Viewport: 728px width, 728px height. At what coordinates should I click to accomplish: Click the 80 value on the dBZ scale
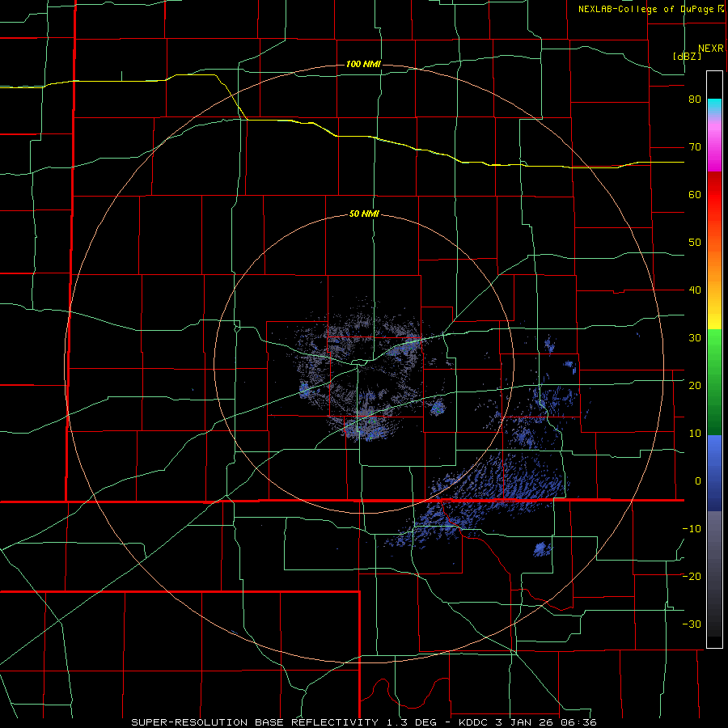point(695,99)
